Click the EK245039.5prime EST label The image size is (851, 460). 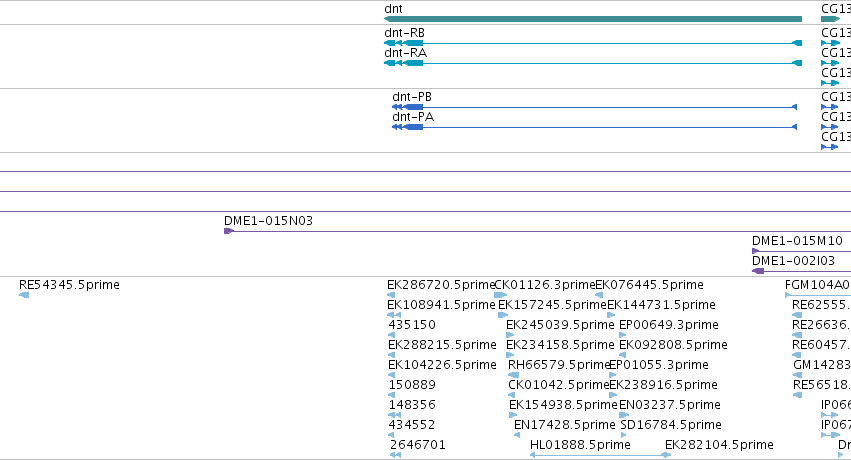[x=560, y=325]
